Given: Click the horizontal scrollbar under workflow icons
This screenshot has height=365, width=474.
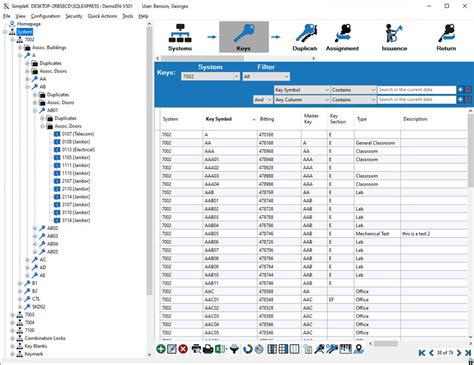Looking at the screenshot, I should pyautogui.click(x=202, y=58).
